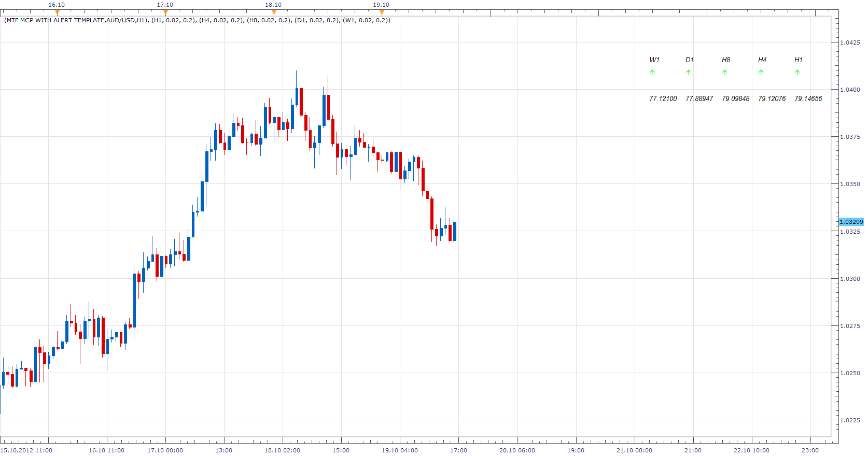Click the H1 timeframe label
Image resolution: width=868 pixels, height=456 pixels.
point(799,60)
